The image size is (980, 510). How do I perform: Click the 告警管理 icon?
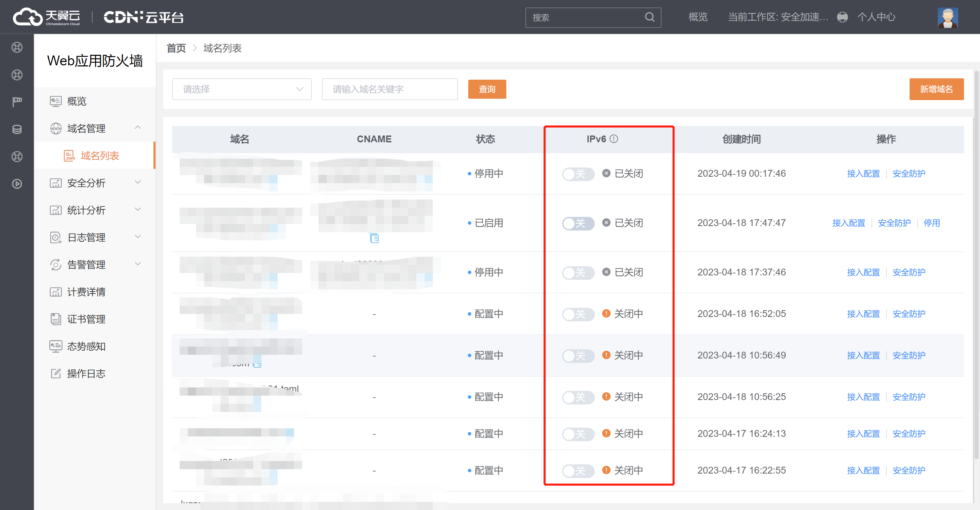pyautogui.click(x=55, y=265)
